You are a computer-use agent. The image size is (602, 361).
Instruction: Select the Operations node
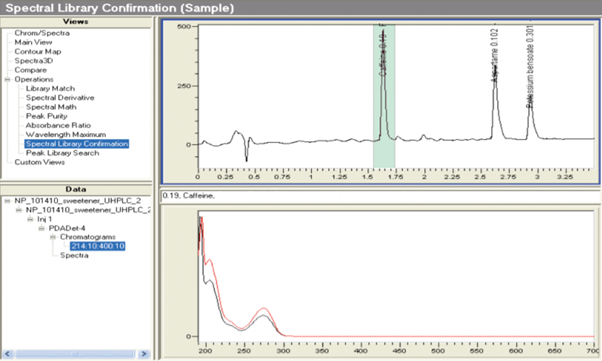[x=34, y=79]
